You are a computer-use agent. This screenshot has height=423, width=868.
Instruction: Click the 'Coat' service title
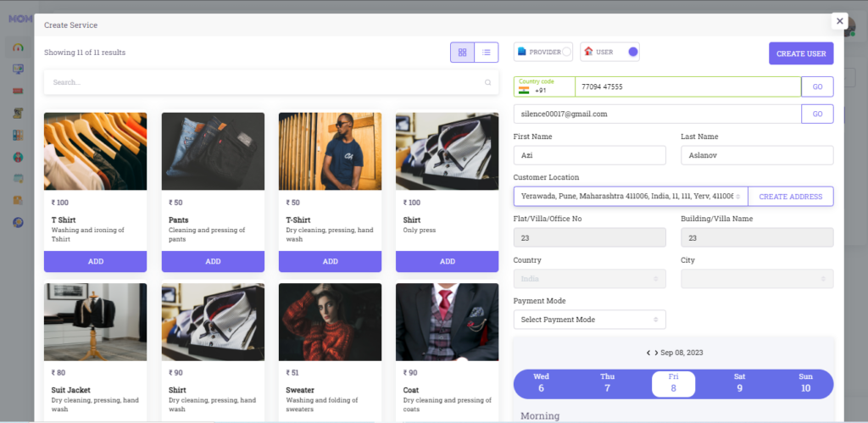point(411,390)
